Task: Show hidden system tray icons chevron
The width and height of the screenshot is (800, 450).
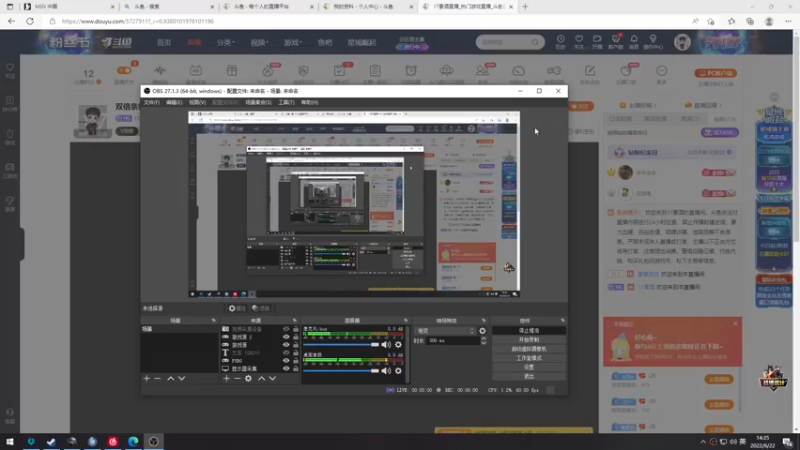Action: (703, 441)
